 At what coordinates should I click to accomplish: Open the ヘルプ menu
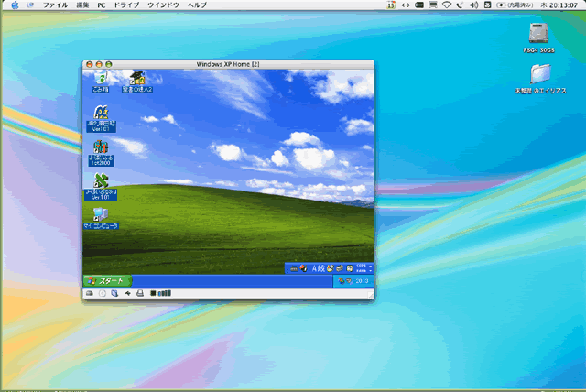(x=197, y=5)
